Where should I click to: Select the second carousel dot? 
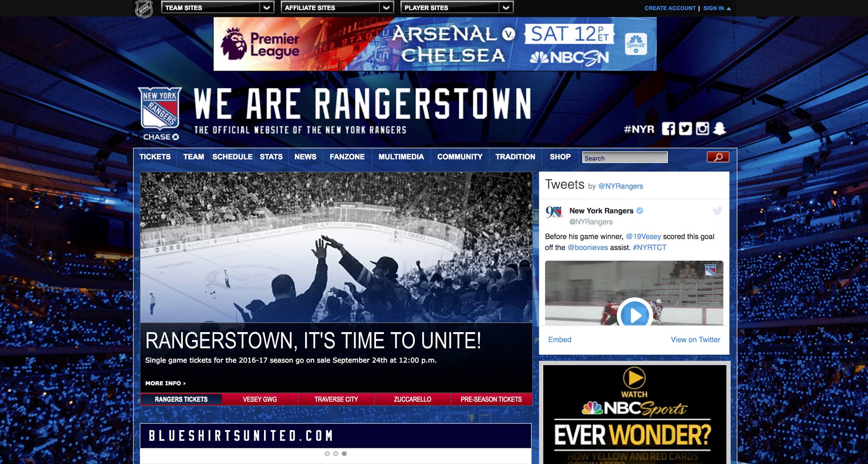(336, 453)
